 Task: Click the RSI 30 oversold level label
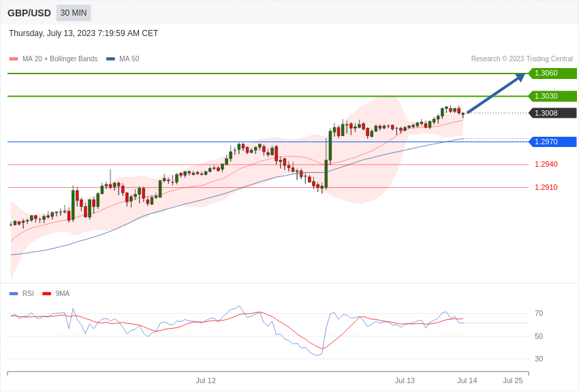coord(539,359)
